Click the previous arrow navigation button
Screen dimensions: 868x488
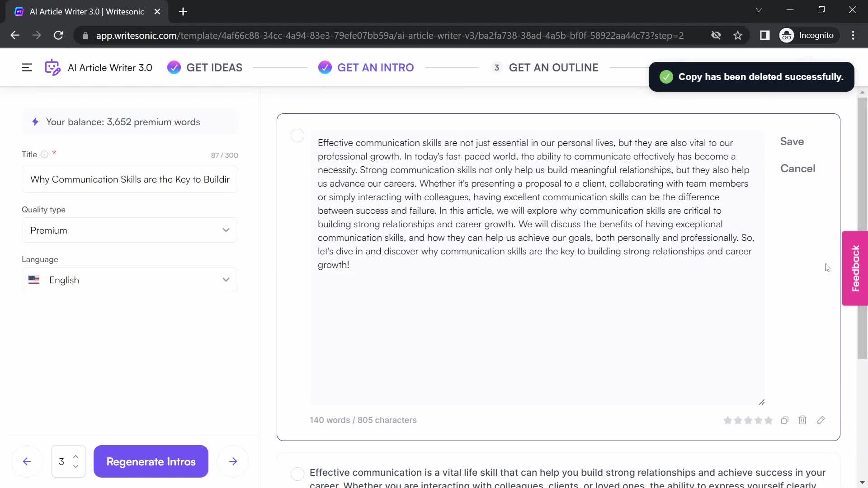[27, 462]
